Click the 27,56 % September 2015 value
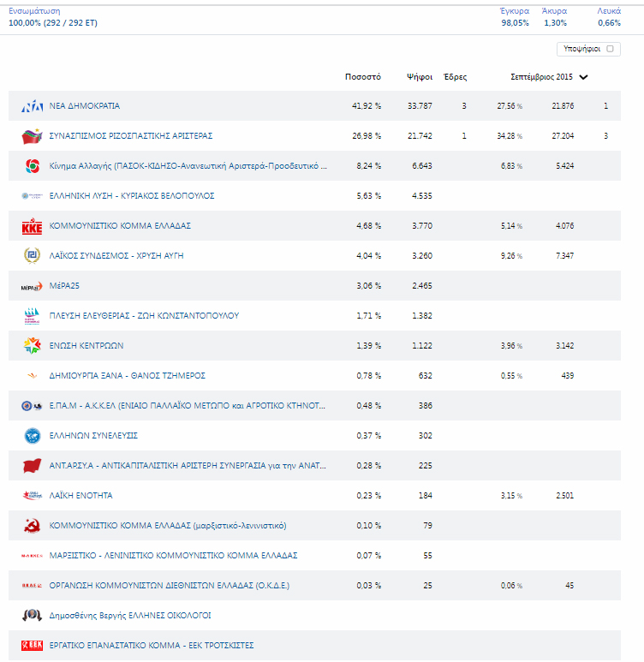The height and width of the screenshot is (662, 644). (x=510, y=106)
